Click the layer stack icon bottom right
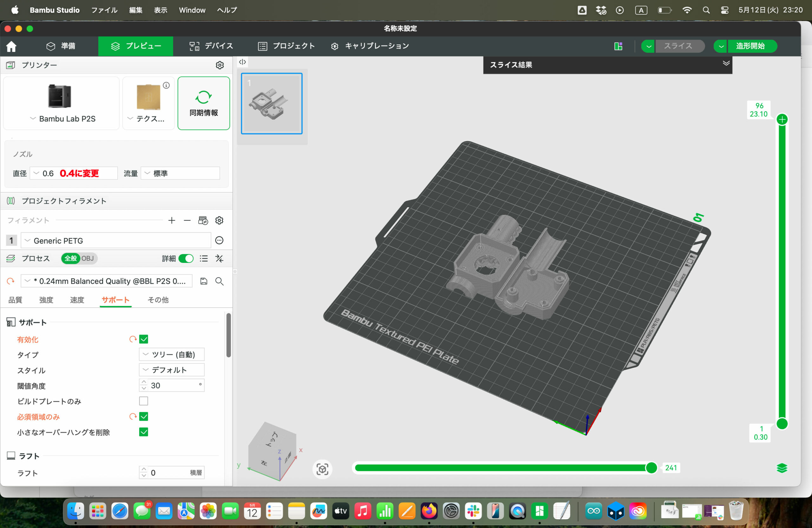 click(x=782, y=468)
